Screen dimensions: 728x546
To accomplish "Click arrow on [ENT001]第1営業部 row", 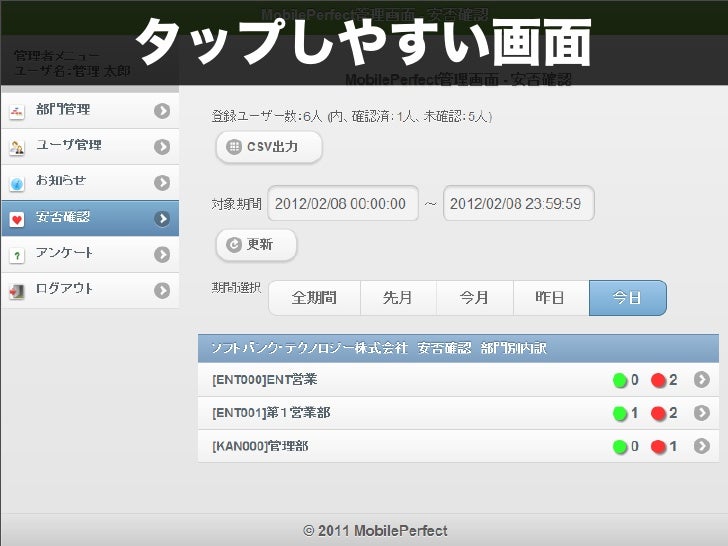I will tap(702, 413).
